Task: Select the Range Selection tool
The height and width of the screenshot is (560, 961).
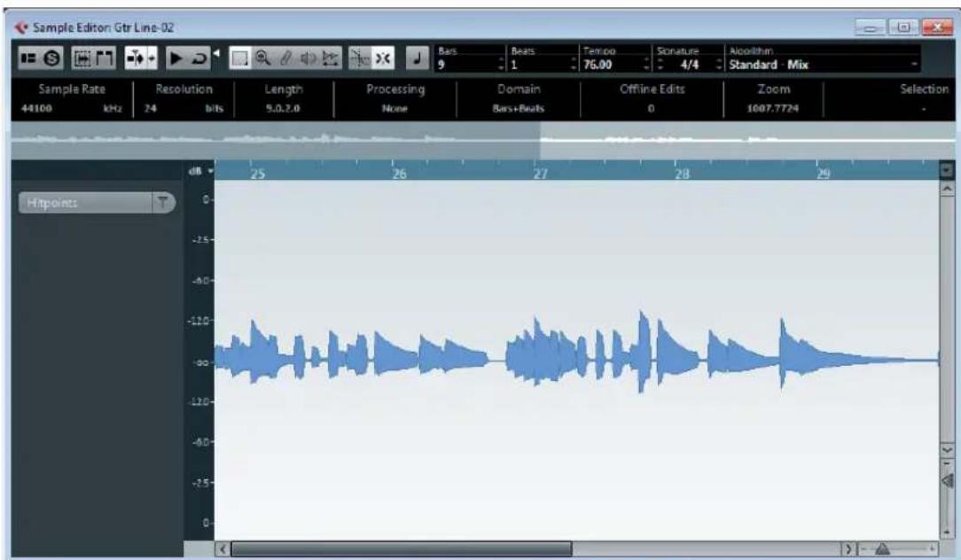Action: [x=239, y=58]
